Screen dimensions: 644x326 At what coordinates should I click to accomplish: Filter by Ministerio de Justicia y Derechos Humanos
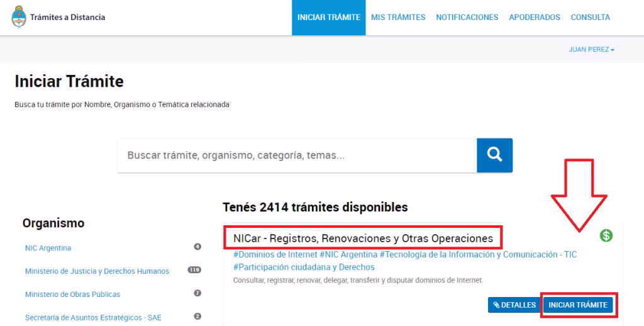click(x=97, y=271)
